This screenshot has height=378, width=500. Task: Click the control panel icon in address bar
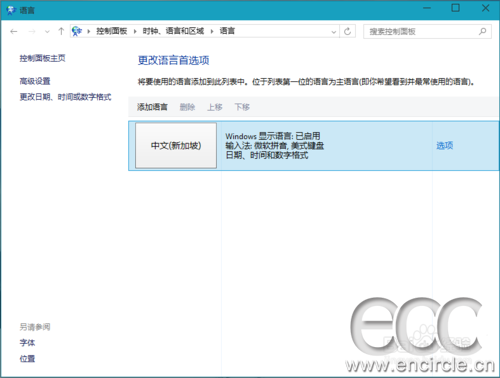[x=77, y=31]
